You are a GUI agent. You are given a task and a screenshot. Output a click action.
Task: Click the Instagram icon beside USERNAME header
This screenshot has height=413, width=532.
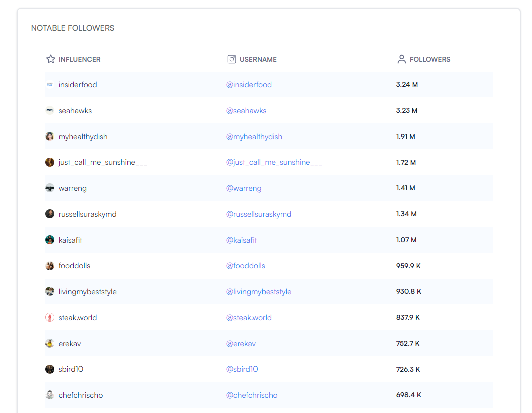[231, 59]
